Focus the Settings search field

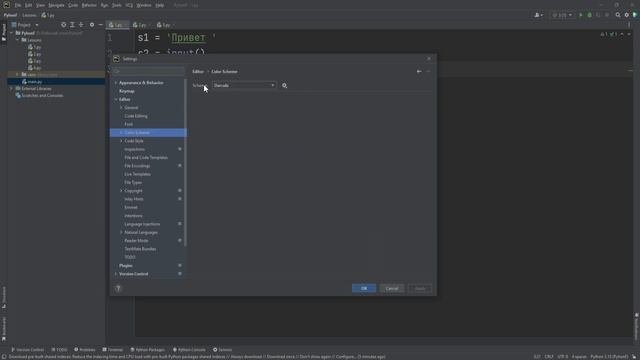149,71
